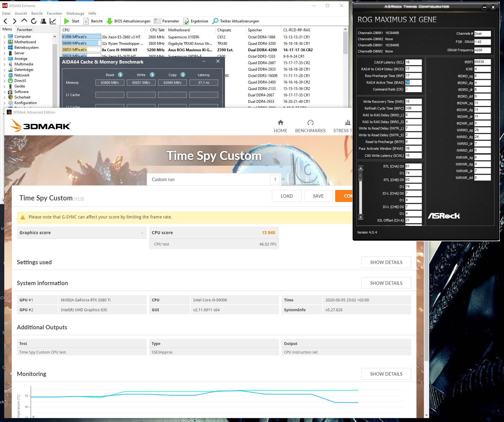Expand the Server tree node
The width and height of the screenshot is (504, 422).
pyautogui.click(x=5, y=53)
